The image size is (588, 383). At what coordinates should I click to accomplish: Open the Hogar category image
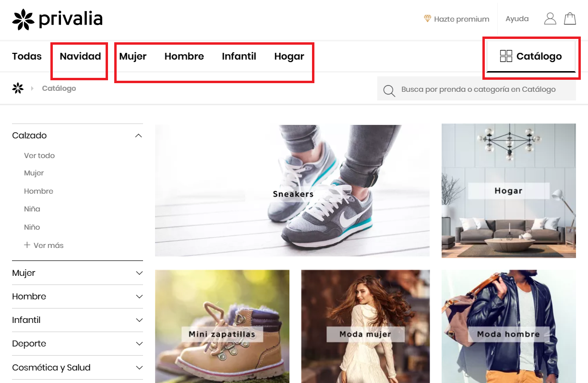click(x=509, y=191)
